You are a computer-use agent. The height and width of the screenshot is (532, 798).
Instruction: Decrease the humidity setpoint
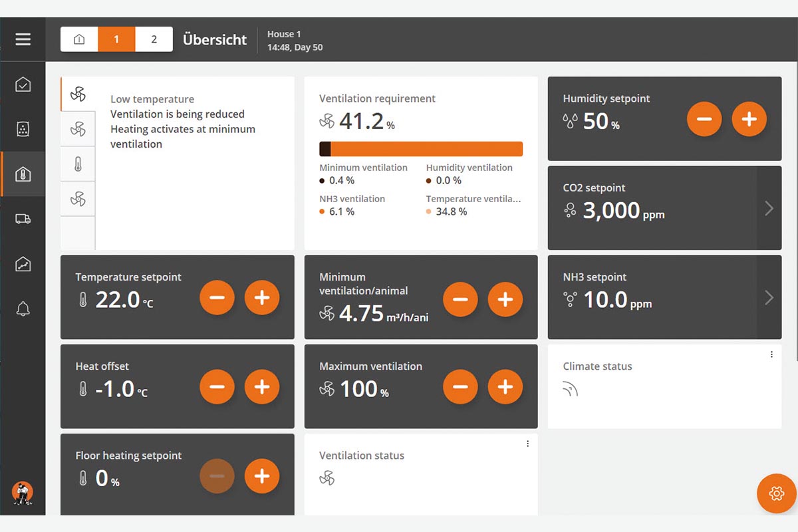[704, 119]
